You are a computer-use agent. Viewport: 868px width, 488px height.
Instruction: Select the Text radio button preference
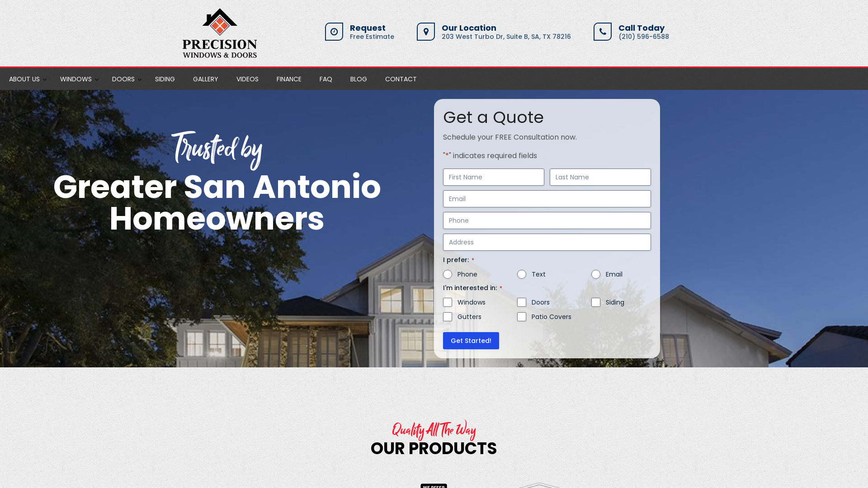pos(522,274)
